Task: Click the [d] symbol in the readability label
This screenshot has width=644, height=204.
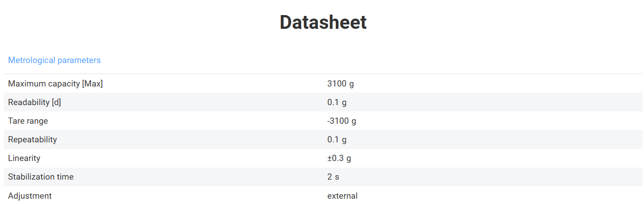Action: tap(56, 102)
